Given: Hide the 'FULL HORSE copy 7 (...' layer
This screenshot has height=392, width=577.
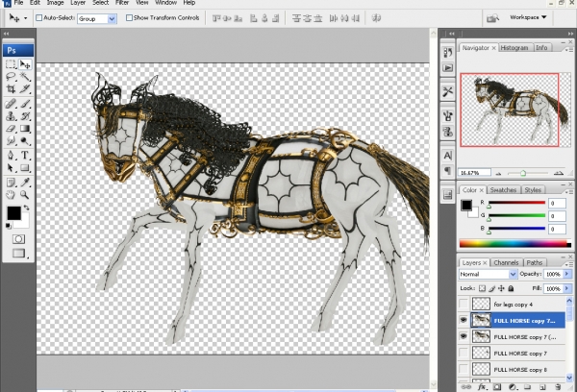Looking at the screenshot, I should [464, 336].
